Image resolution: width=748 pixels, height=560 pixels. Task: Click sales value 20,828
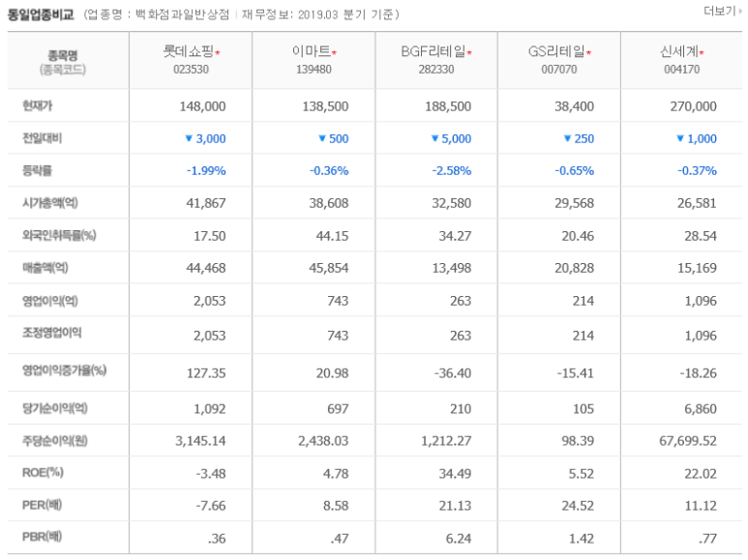point(575,268)
